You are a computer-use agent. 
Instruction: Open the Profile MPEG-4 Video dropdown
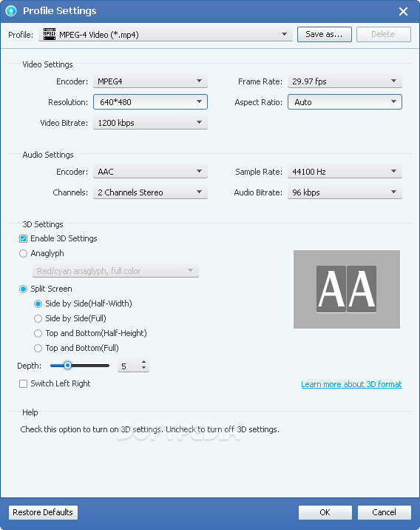(x=166, y=35)
